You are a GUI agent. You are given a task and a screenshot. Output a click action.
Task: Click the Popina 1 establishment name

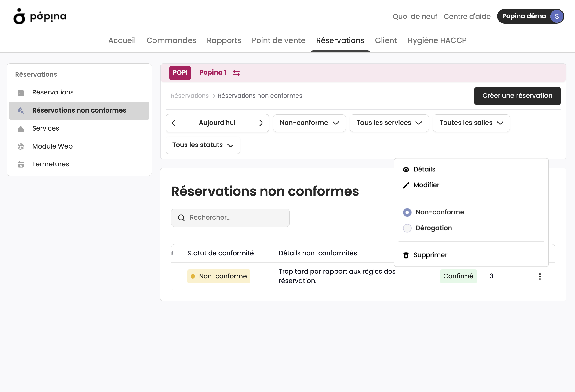[x=213, y=73]
